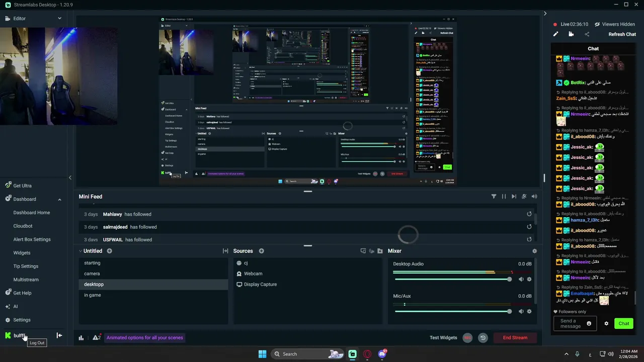Replay salmajdeed follow alert
Viewport: 644px width, 362px height.
(529, 227)
